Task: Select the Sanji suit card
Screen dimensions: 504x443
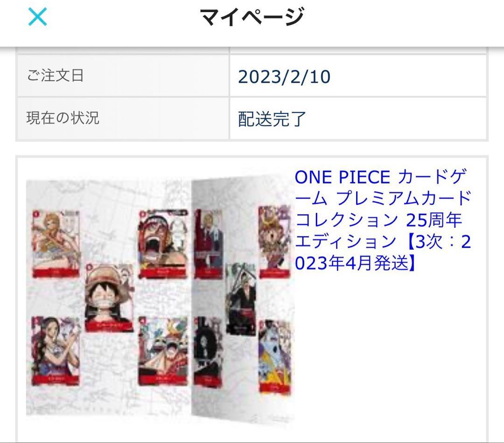Action: tap(209, 243)
